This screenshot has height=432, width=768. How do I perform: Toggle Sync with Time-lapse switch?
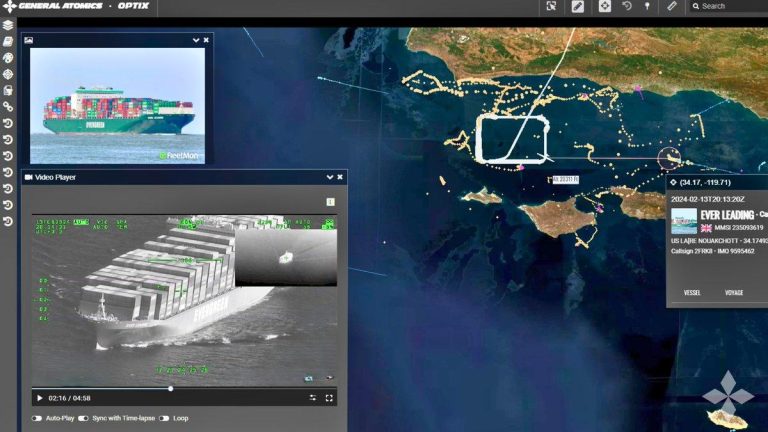83,418
